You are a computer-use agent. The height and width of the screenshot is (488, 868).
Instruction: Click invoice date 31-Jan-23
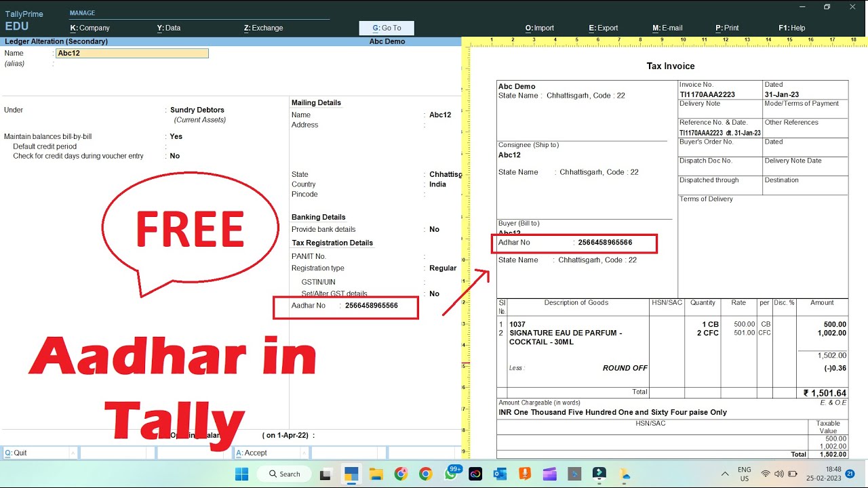(x=782, y=95)
